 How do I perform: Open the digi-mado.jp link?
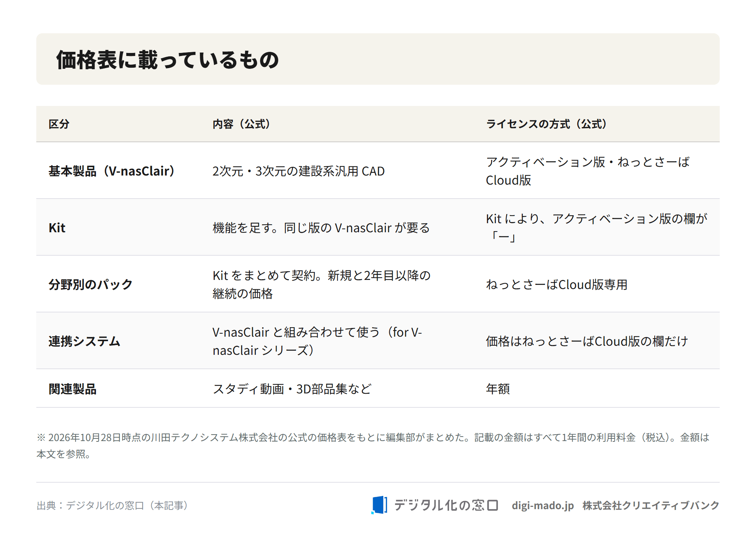coord(543,505)
